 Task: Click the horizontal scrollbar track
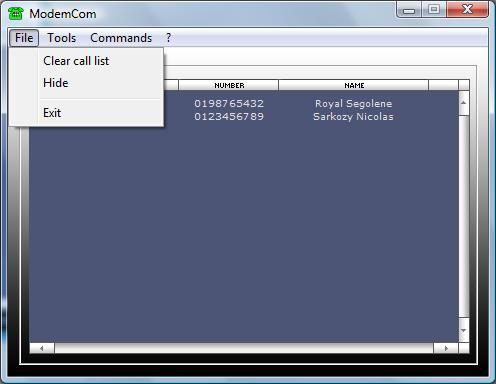[x=244, y=348]
